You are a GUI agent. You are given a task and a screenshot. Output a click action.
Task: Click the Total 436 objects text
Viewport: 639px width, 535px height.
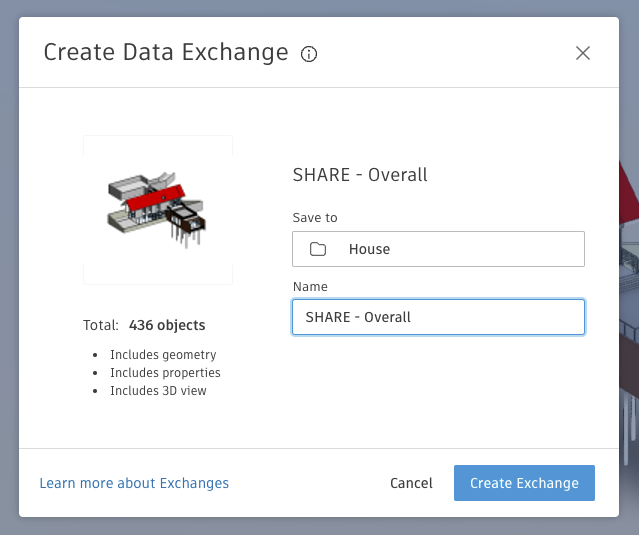[144, 325]
